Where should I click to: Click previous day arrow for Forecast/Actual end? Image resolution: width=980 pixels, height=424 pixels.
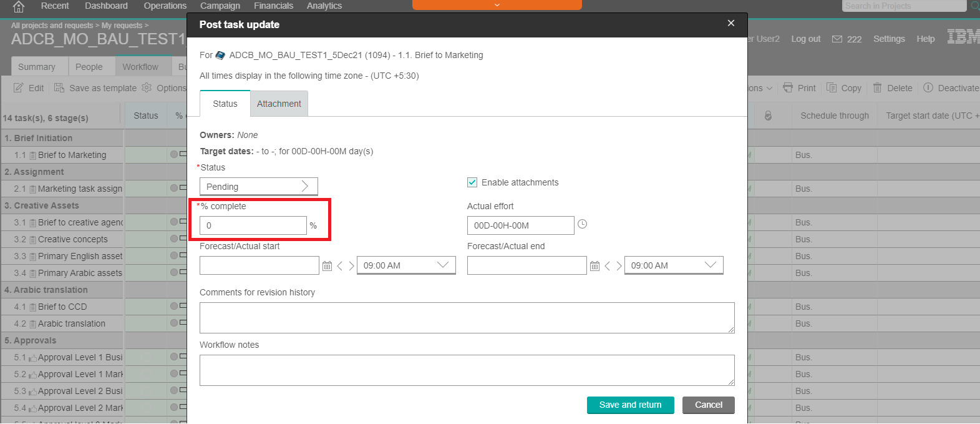[x=608, y=266]
